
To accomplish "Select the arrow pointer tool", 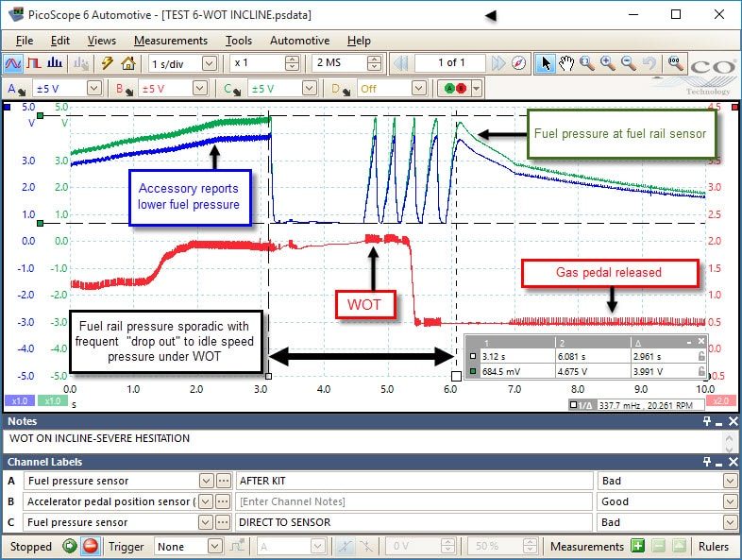I will pyautogui.click(x=546, y=63).
